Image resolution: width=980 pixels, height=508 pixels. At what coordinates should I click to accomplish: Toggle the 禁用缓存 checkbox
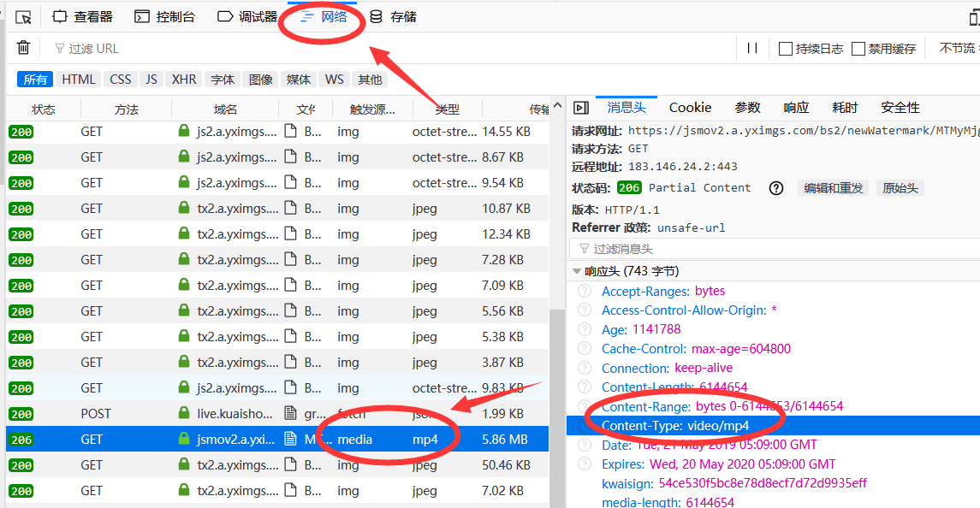pos(858,49)
